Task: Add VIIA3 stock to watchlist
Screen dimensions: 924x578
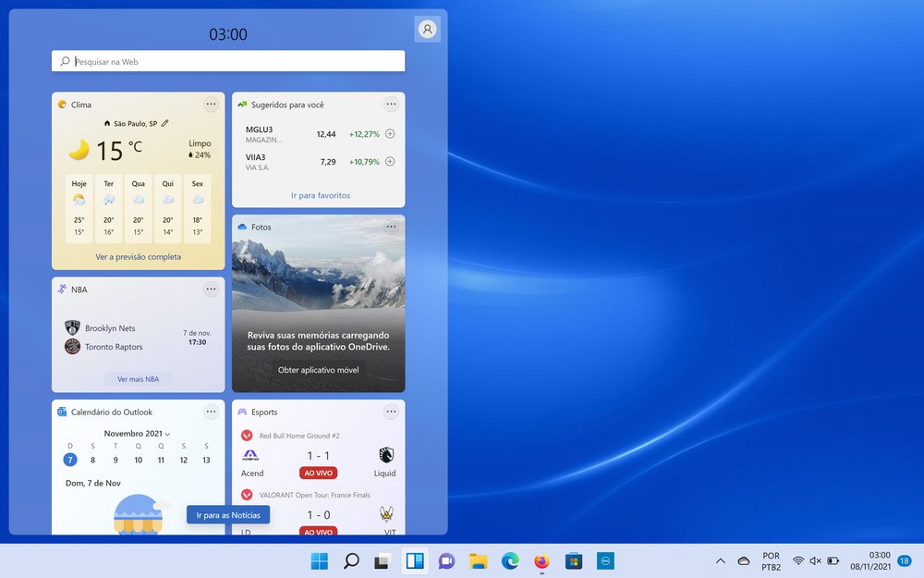Action: tap(390, 162)
